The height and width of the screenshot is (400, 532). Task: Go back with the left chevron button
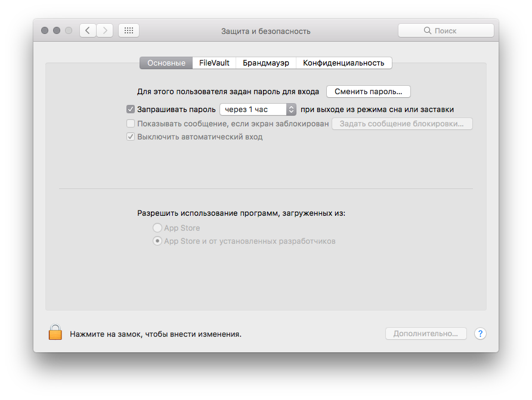point(88,30)
